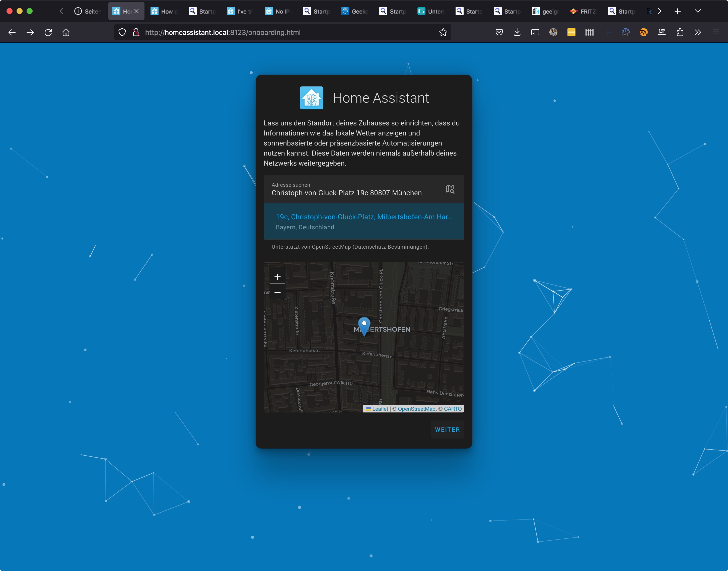Reload the current page
The image size is (728, 571).
pyautogui.click(x=48, y=32)
